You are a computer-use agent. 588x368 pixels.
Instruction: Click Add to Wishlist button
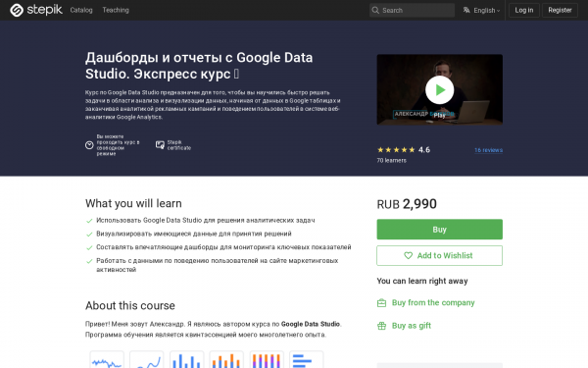[x=439, y=255]
